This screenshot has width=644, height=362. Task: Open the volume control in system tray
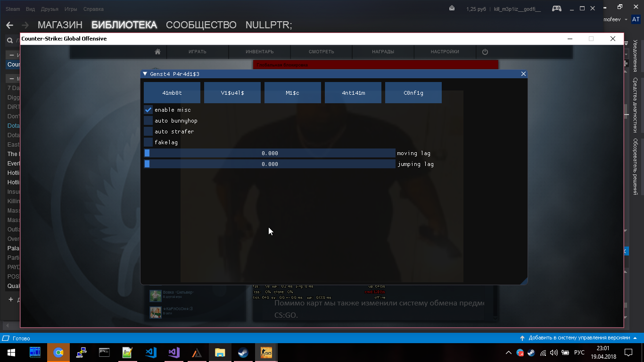pyautogui.click(x=554, y=353)
